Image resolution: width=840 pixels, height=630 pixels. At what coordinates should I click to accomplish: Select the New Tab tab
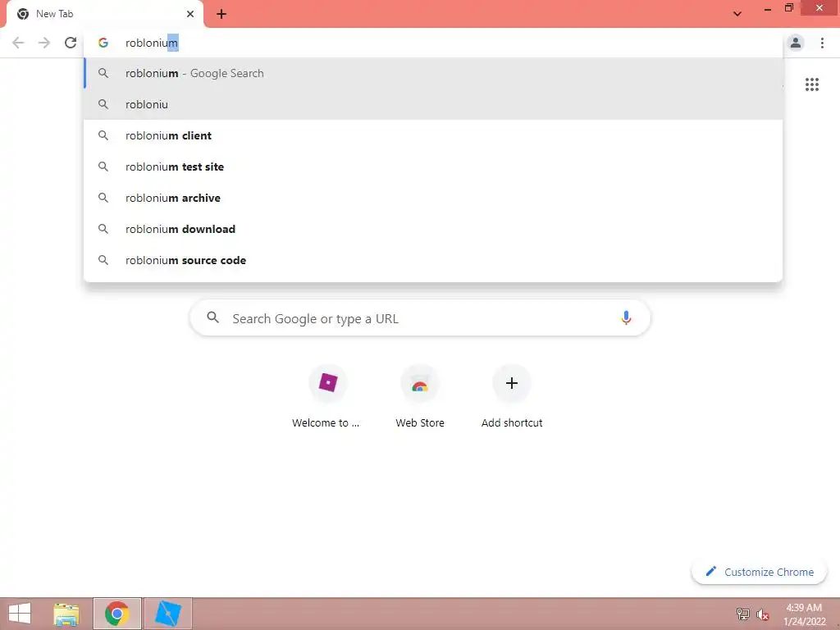pyautogui.click(x=104, y=15)
